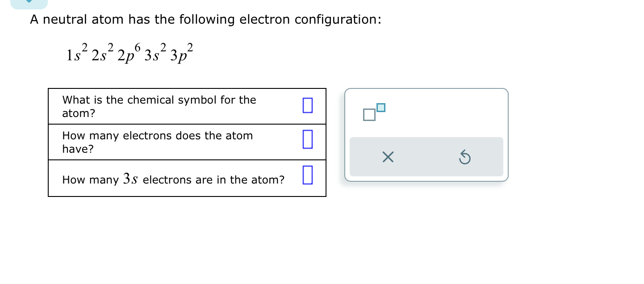Click the gray button bar in the palette

point(427,157)
